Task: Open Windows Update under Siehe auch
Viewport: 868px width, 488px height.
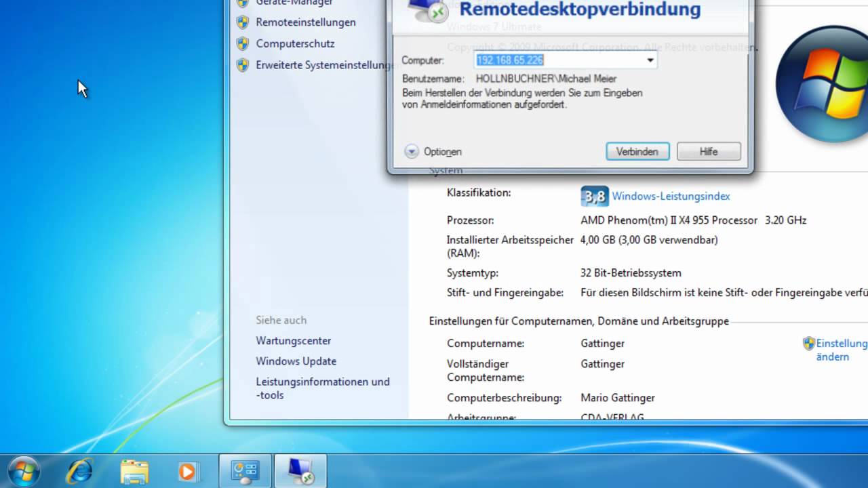Action: pyautogui.click(x=296, y=361)
